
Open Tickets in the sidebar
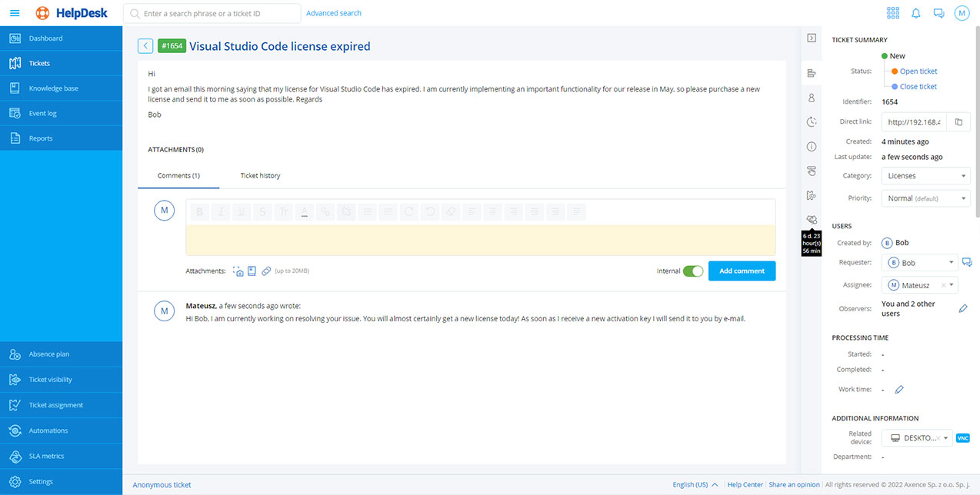(x=62, y=63)
